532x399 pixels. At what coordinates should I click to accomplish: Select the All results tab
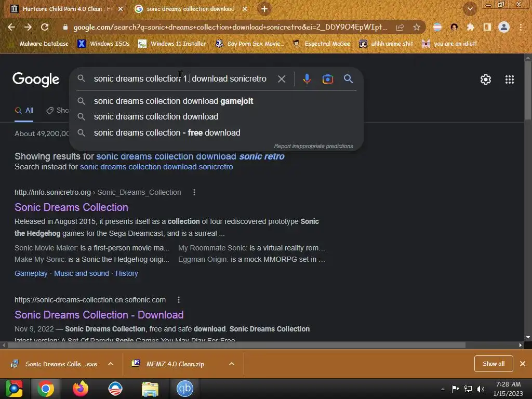click(x=24, y=111)
